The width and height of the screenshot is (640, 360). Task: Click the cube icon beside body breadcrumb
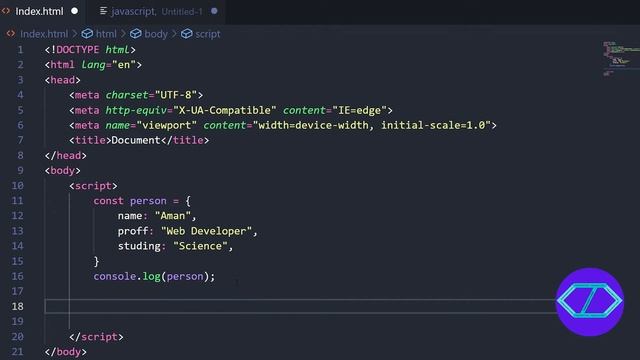[136, 34]
